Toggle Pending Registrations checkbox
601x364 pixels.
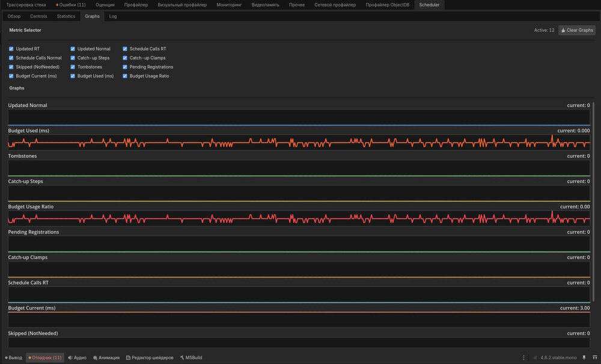click(x=125, y=67)
